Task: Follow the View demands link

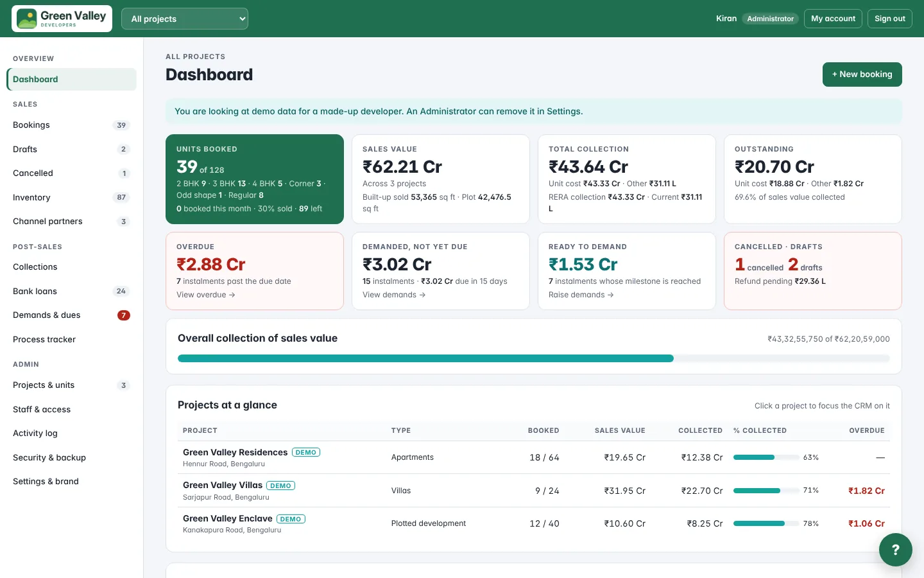Action: click(x=393, y=295)
